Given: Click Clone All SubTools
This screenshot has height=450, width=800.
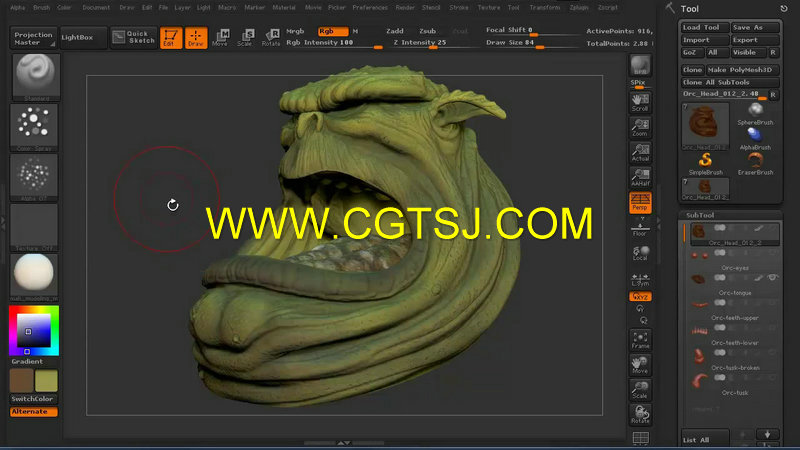Looking at the screenshot, I should pos(730,82).
